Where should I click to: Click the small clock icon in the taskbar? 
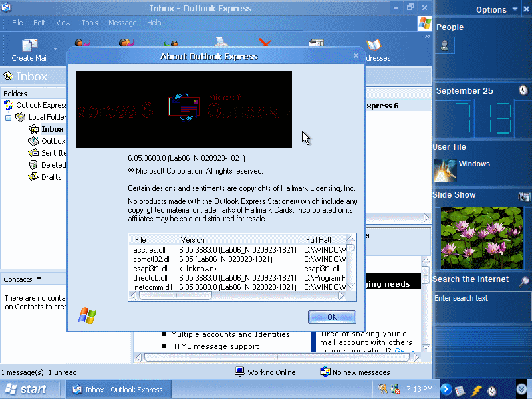point(492,391)
